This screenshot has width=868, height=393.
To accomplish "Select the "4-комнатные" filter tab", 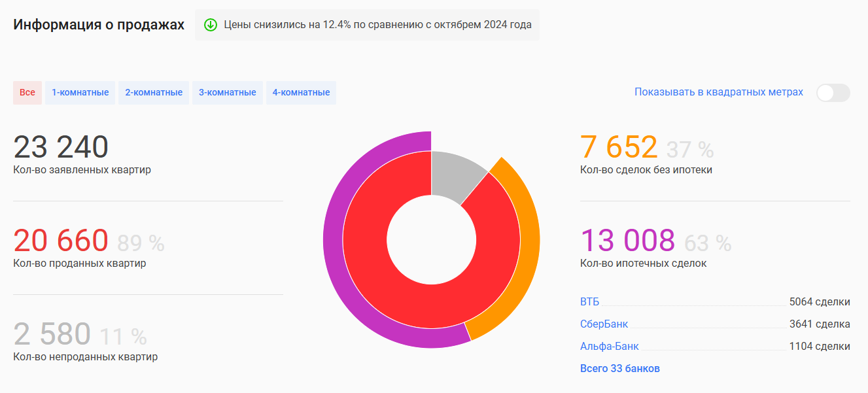I will point(301,93).
